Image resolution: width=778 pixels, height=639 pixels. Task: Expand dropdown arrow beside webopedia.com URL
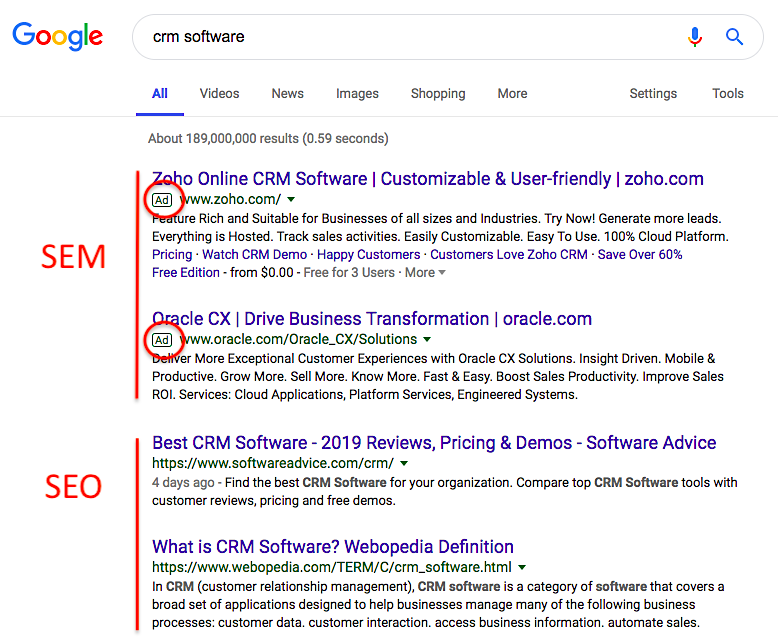coord(522,567)
